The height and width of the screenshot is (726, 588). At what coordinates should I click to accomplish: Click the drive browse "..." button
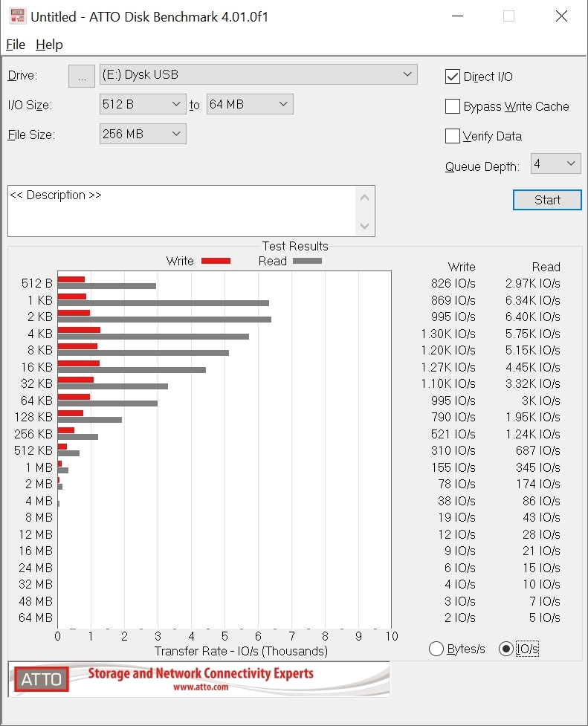(82, 75)
